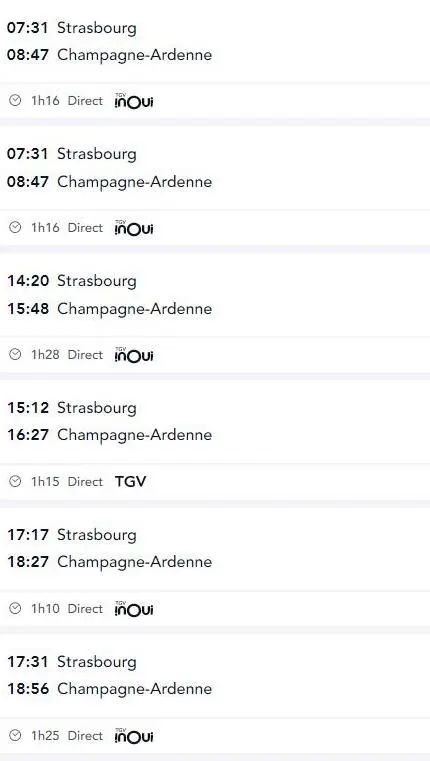Select the 18:56 Champagne-Ardenne arrival
This screenshot has height=761, width=430.
(109, 689)
